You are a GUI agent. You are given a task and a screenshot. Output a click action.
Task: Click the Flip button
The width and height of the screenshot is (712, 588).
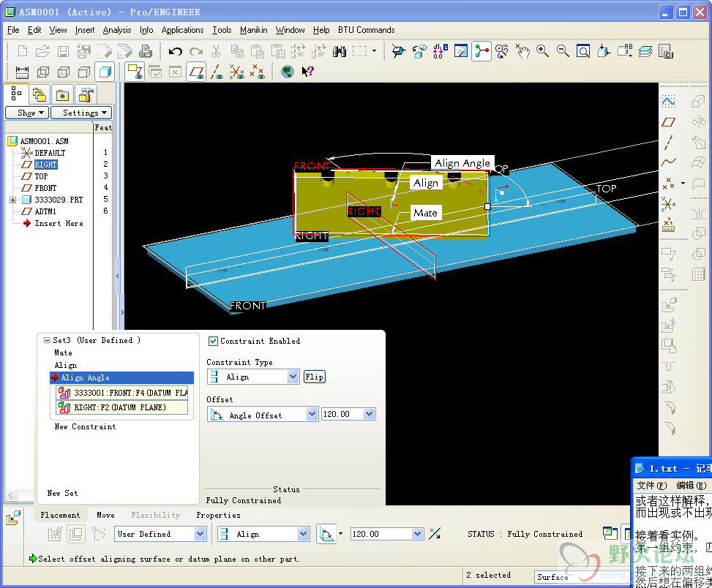(x=314, y=377)
